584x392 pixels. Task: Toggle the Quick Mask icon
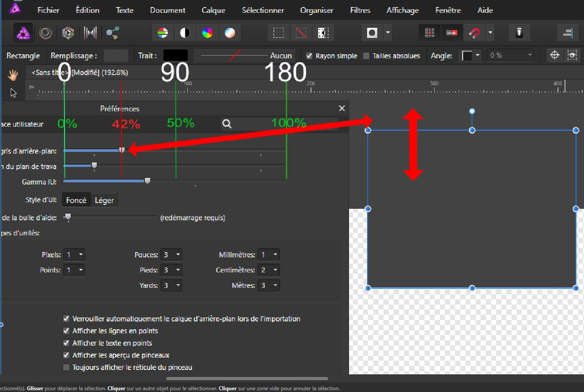372,33
